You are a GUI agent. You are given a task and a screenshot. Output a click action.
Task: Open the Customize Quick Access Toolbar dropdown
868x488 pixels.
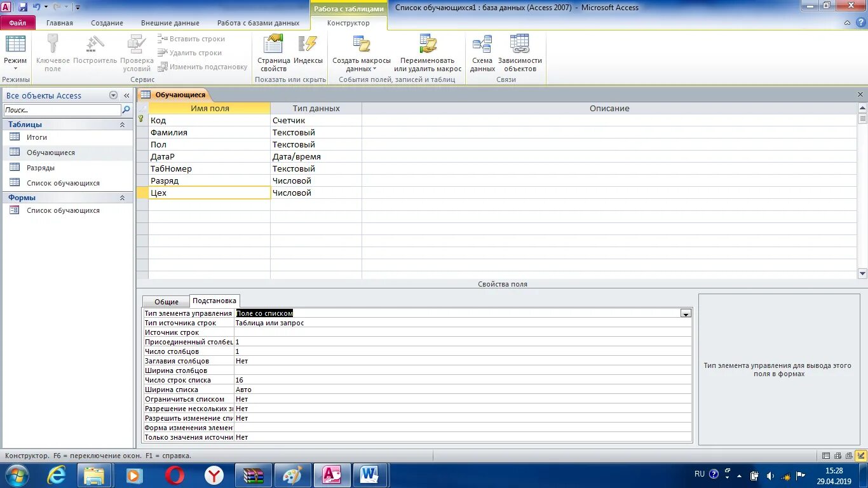pos(78,7)
